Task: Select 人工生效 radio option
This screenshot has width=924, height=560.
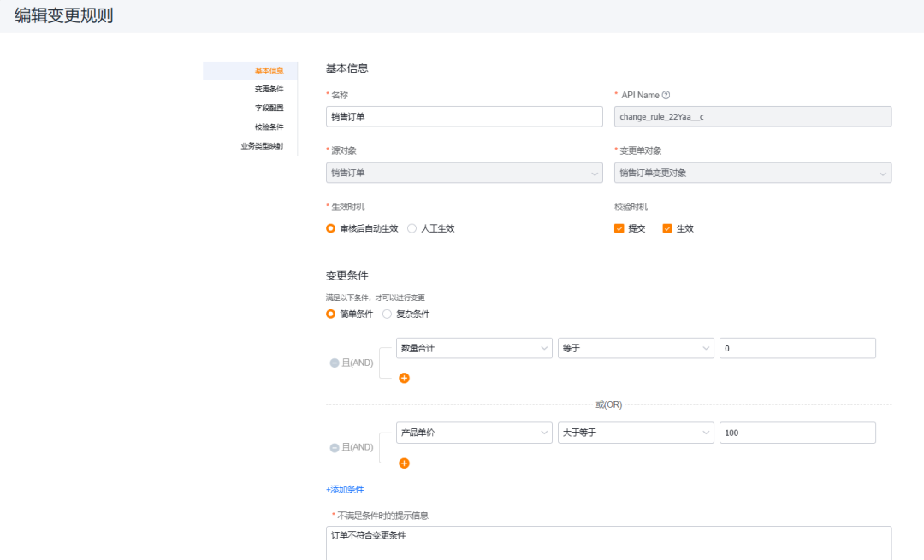Action: (x=412, y=228)
